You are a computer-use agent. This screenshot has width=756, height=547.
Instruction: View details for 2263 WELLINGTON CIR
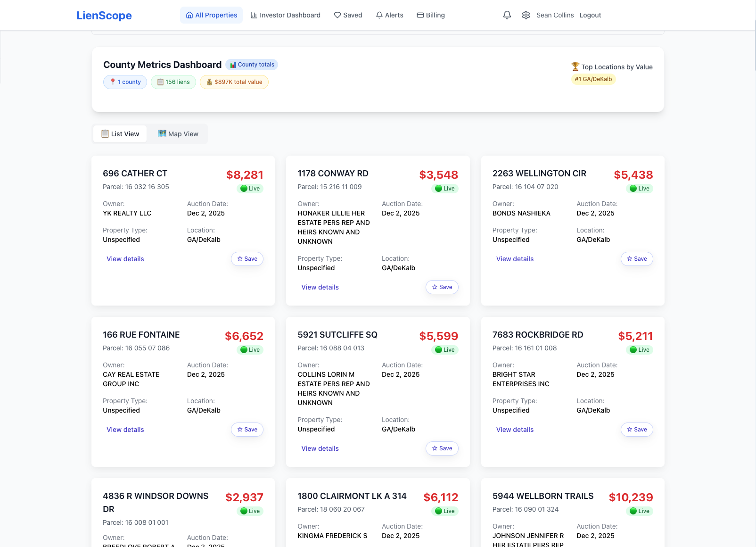click(x=515, y=258)
